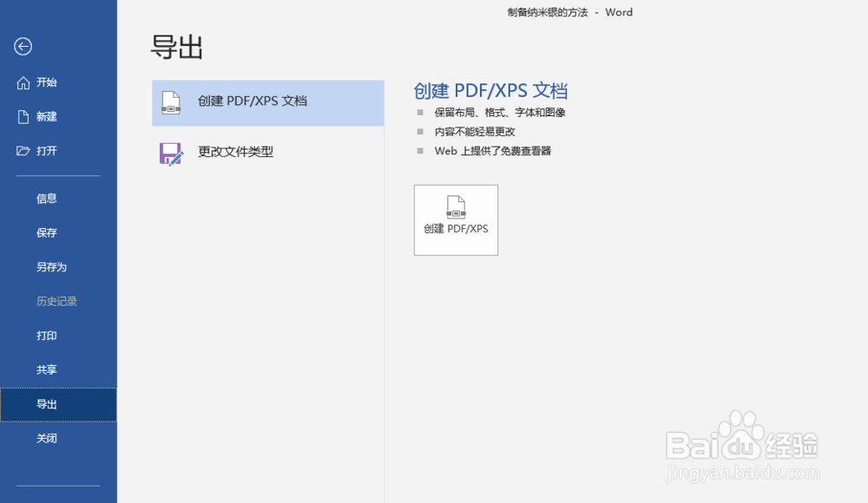Click the back arrow to exit backstage view

click(x=23, y=48)
